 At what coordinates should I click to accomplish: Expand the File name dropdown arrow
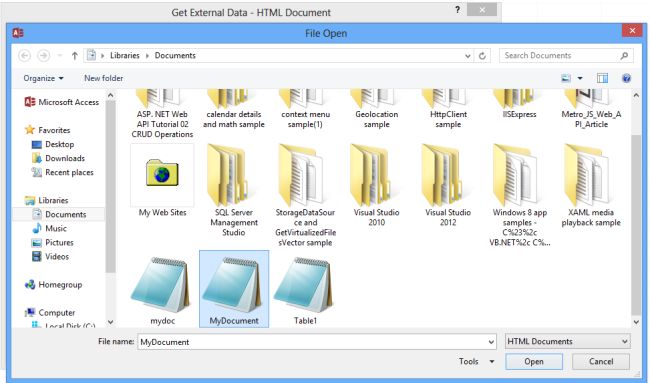pyautogui.click(x=491, y=342)
